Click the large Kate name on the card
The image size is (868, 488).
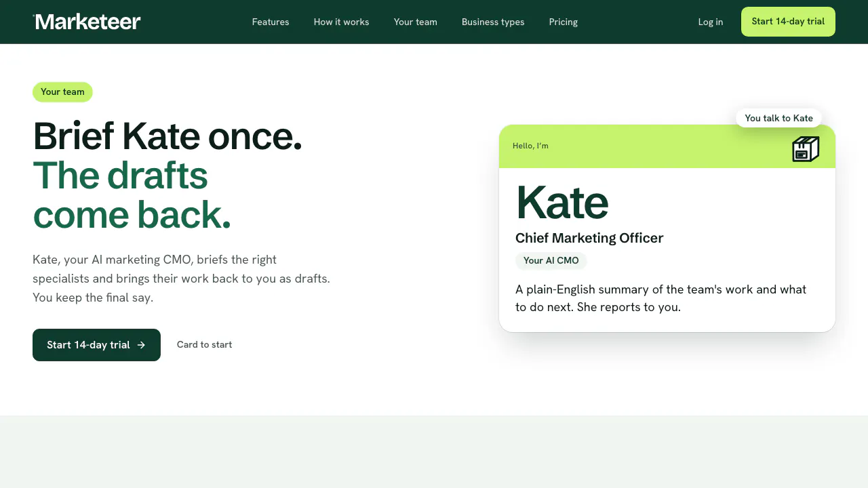(x=562, y=202)
